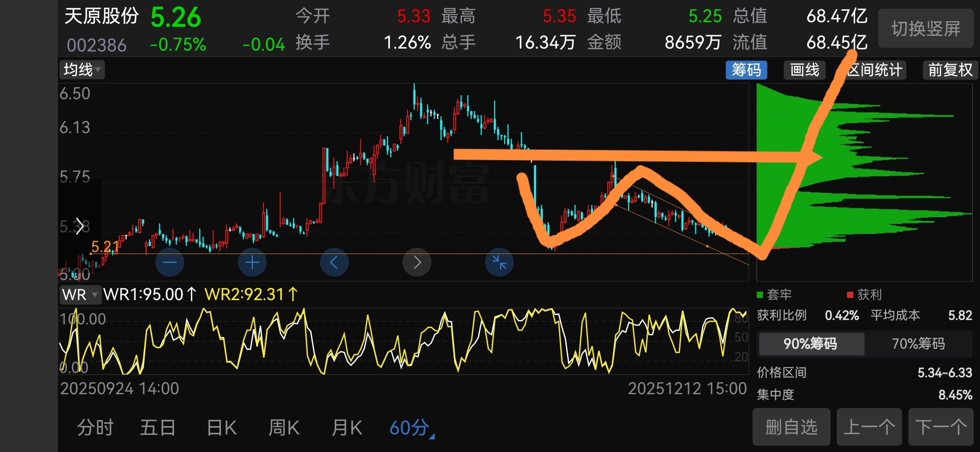This screenshot has height=452, width=980.
Task: Open the 前复权 adjustment selector
Action: pos(950,70)
